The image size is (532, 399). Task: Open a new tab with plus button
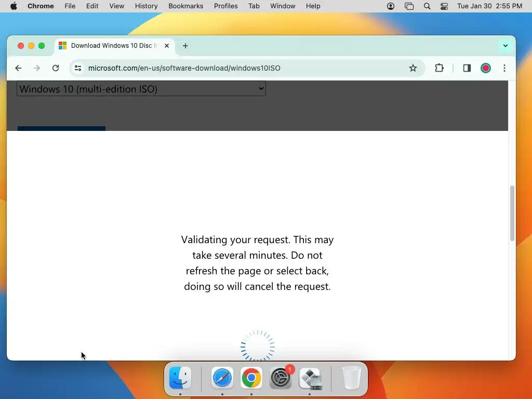[x=185, y=46]
